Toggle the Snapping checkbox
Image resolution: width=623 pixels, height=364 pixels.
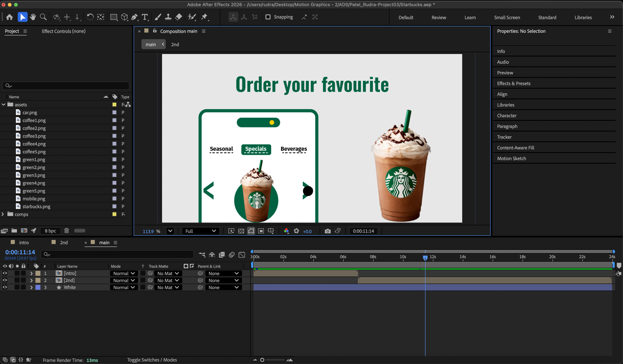pos(268,17)
